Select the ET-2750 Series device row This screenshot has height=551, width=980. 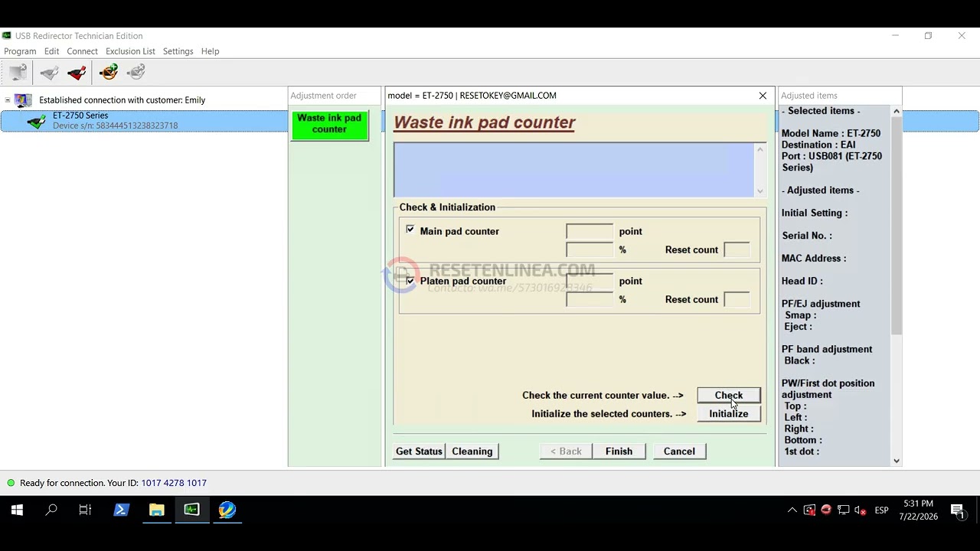[x=144, y=121]
